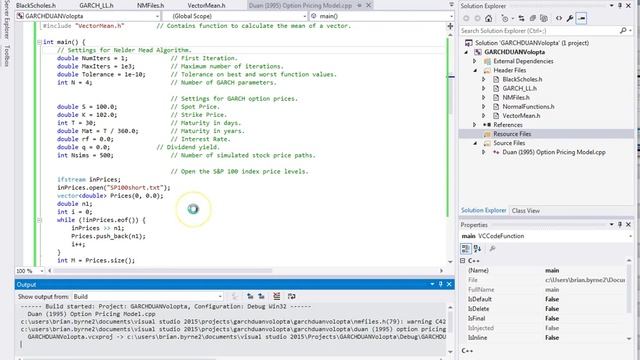Open the (Global Scope) dropdown
Screen dimensions: 640x360
pyautogui.click(x=304, y=16)
